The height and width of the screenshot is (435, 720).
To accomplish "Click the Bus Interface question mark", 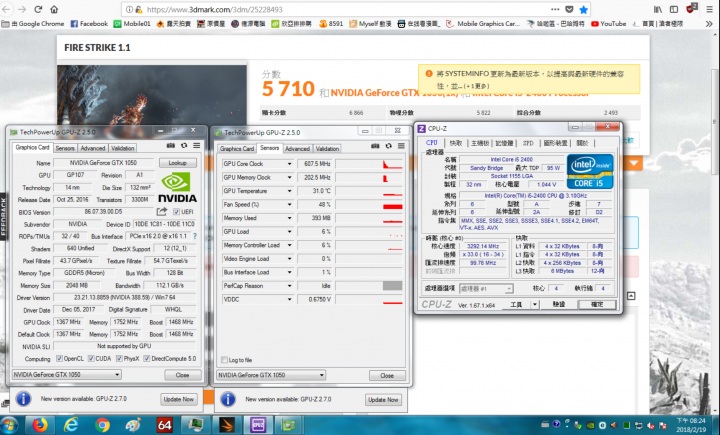I will point(195,236).
